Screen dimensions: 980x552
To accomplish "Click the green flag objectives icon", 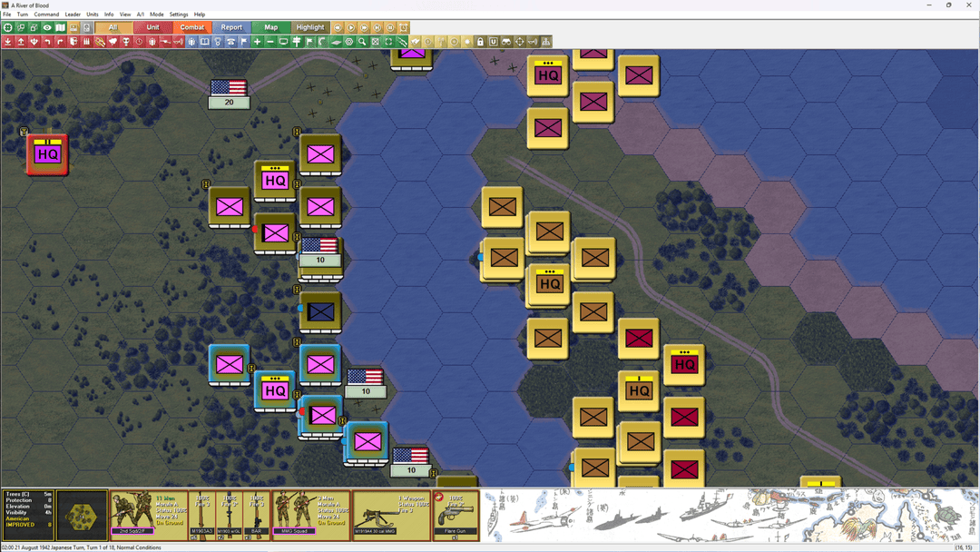I will (309, 42).
